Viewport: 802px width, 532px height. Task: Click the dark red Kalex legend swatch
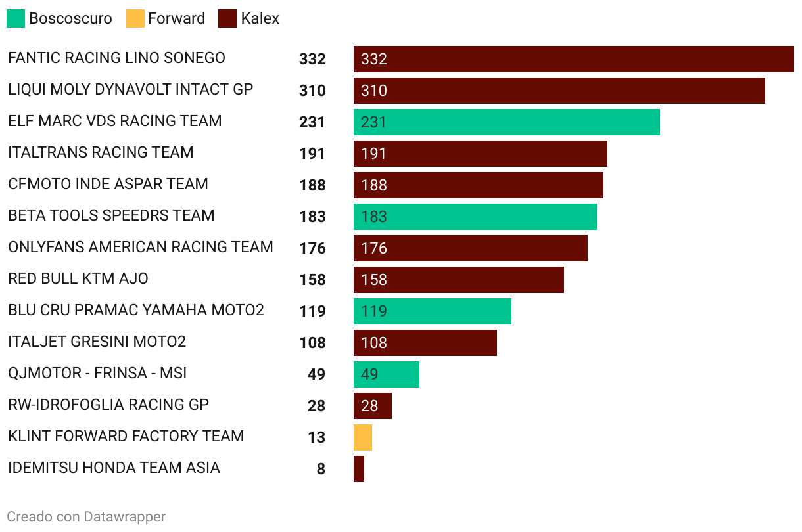point(227,18)
